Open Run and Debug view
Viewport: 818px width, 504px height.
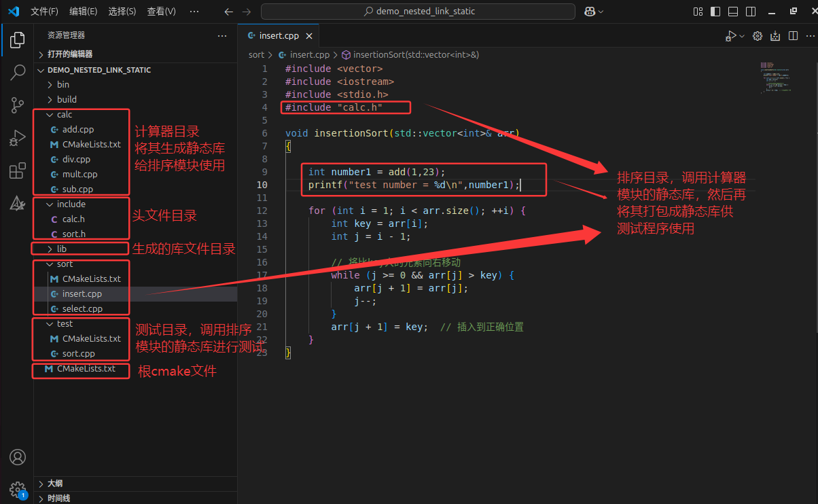click(18, 138)
